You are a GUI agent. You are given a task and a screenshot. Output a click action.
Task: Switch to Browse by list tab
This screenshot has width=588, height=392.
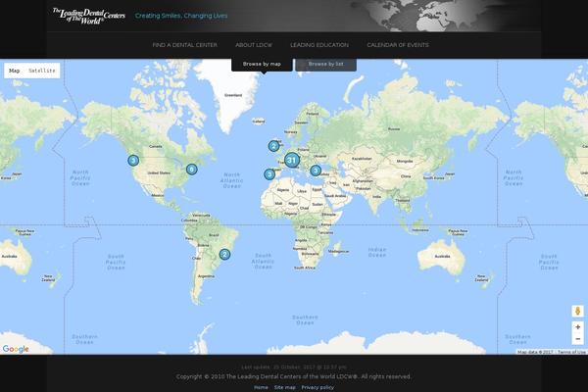(326, 64)
